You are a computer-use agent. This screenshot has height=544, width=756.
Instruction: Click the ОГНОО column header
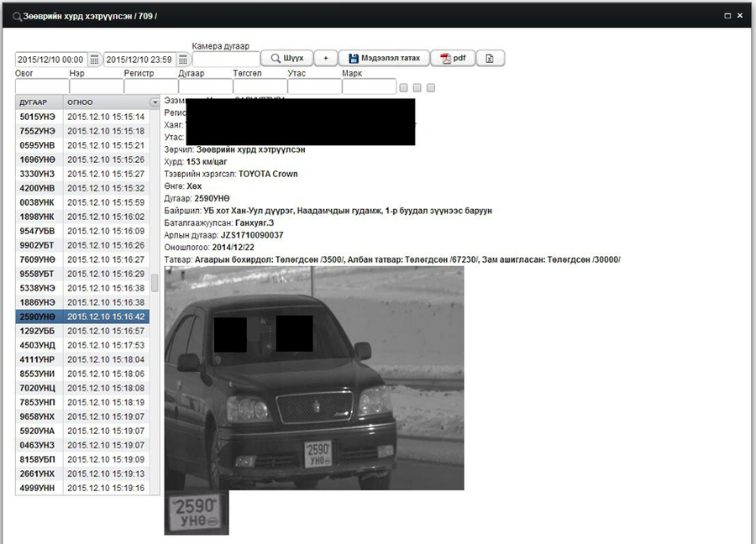click(101, 102)
